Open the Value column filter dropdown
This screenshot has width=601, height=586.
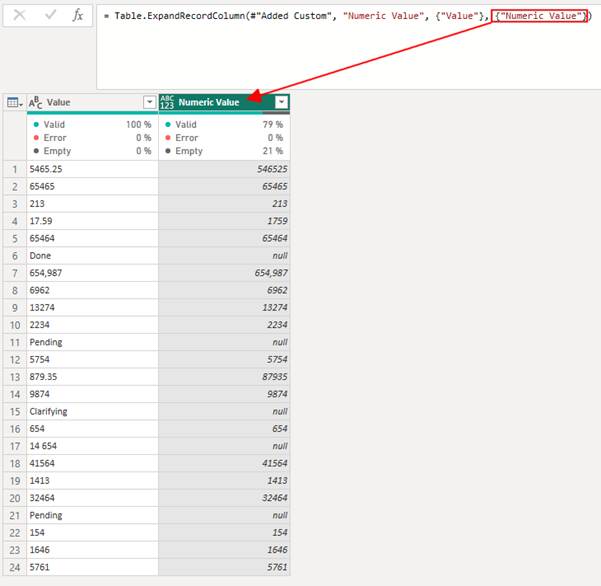tap(150, 102)
